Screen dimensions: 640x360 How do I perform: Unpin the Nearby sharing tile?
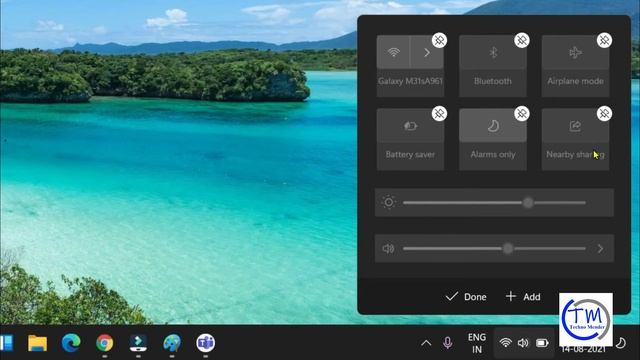604,113
